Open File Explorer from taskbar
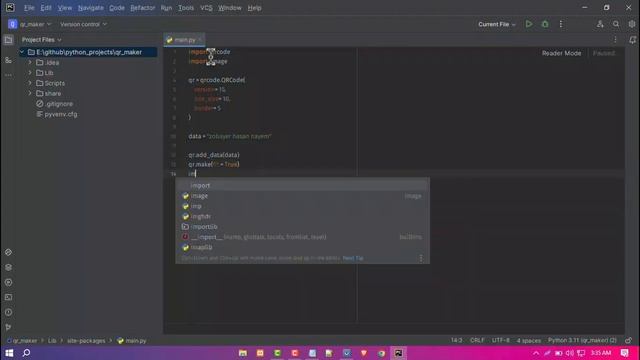The image size is (640, 360). (x=243, y=353)
